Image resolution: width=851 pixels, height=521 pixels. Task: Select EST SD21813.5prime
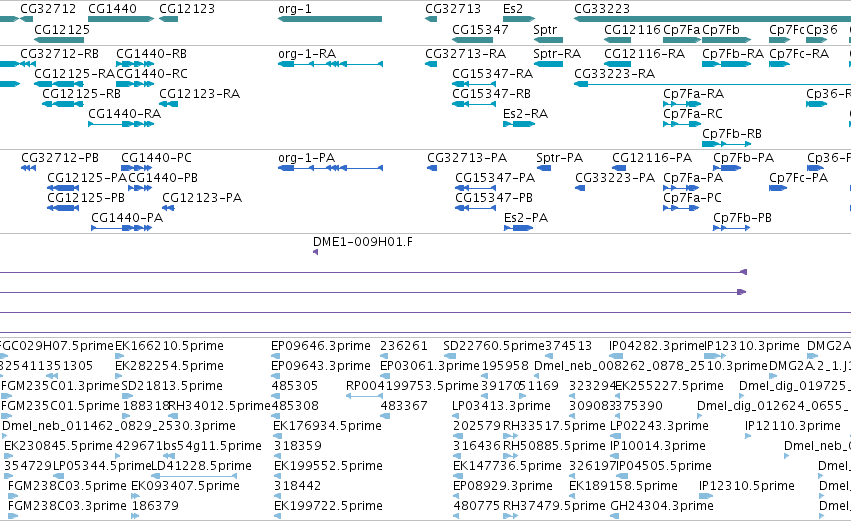point(172,386)
